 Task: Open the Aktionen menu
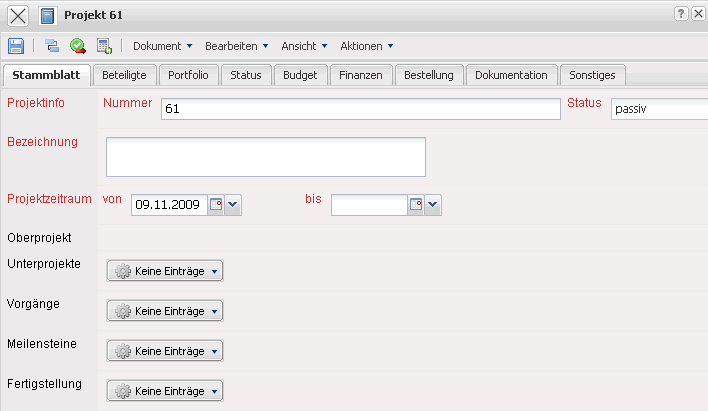(366, 46)
